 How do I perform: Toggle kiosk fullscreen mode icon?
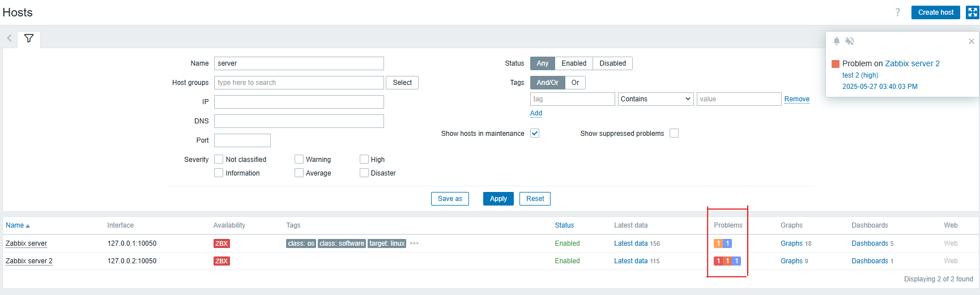[x=972, y=12]
